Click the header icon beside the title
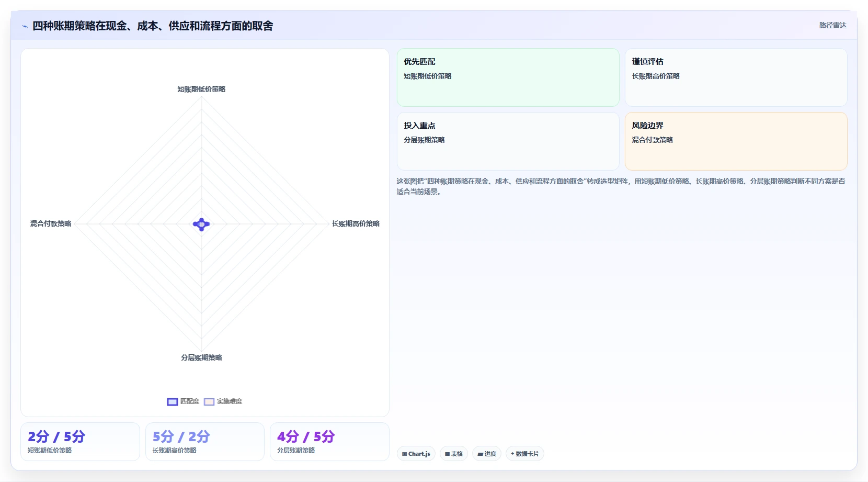This screenshot has width=868, height=482. point(25,26)
